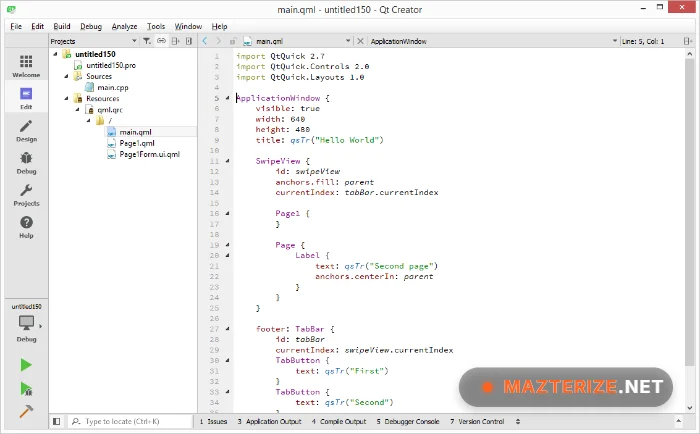700x434 pixels.
Task: Click the file lock icon
Action: [x=232, y=41]
